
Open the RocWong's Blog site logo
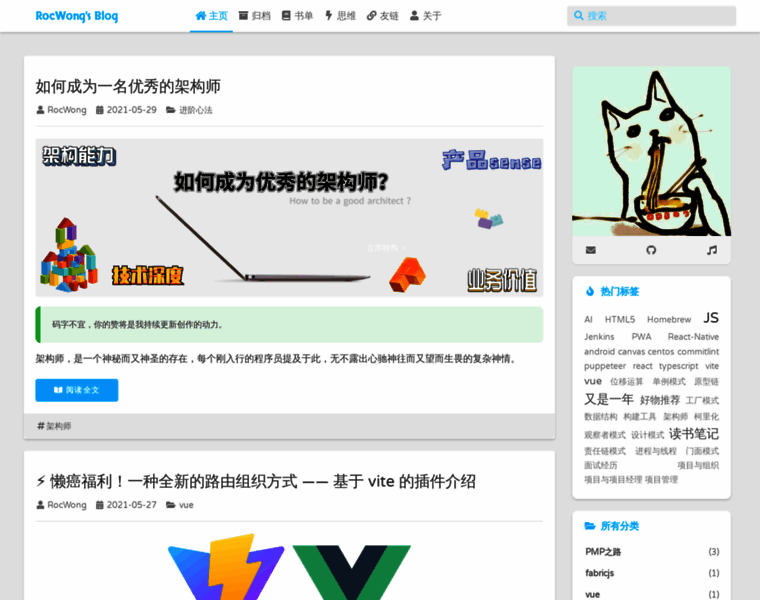click(x=77, y=16)
